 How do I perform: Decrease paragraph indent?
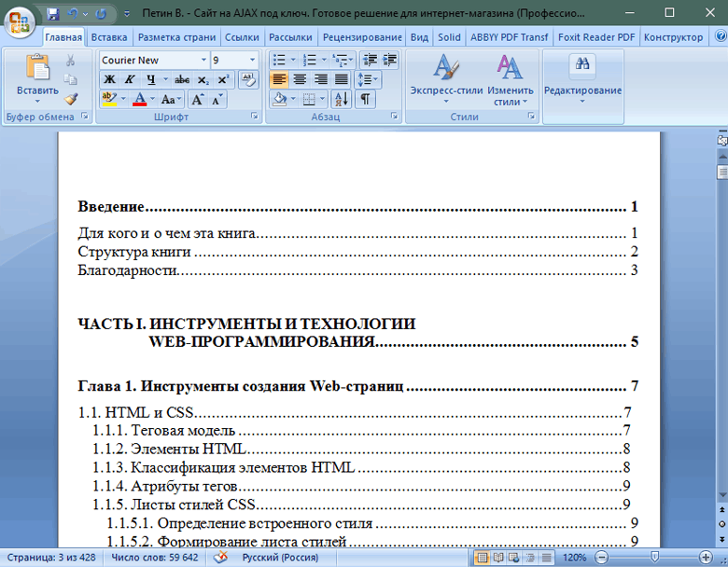[x=370, y=60]
